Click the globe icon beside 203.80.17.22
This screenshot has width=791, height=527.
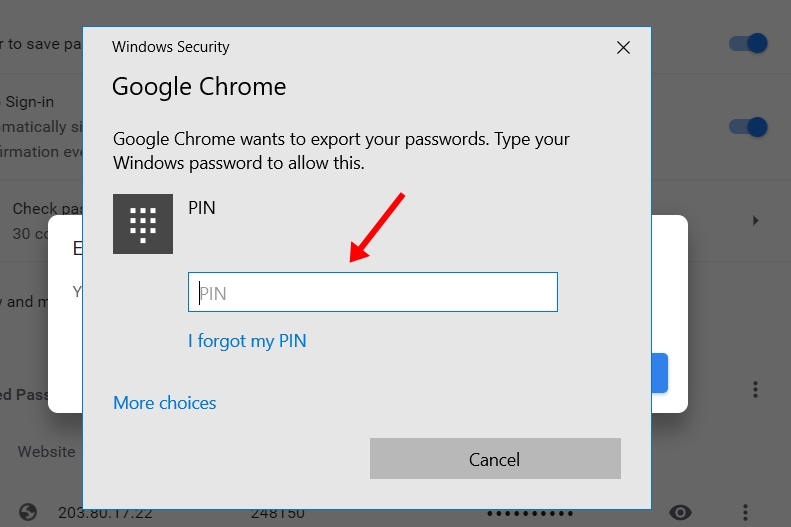(28, 512)
